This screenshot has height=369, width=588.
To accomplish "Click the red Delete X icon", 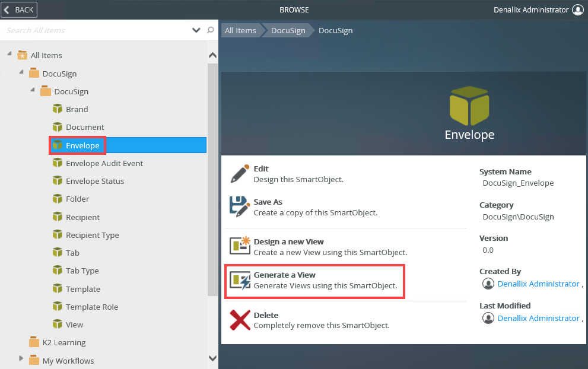I will pos(240,320).
